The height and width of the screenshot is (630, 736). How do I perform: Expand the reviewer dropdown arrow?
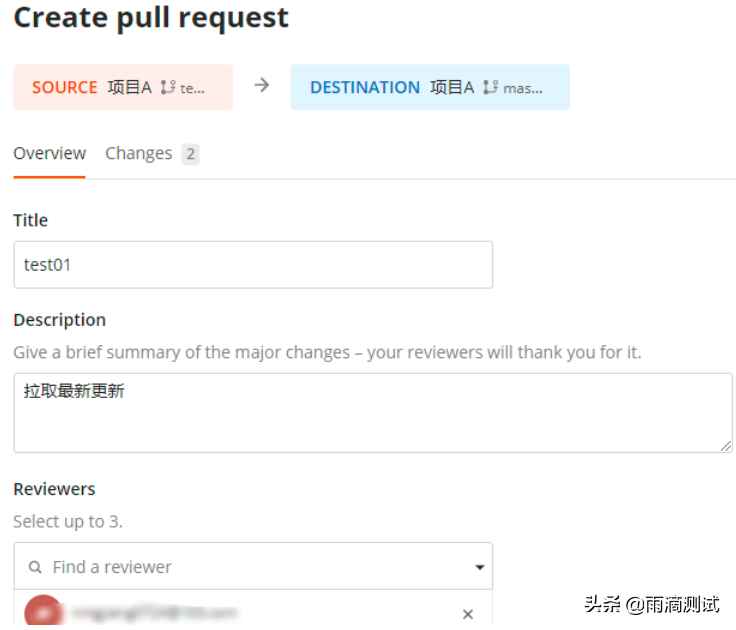479,568
